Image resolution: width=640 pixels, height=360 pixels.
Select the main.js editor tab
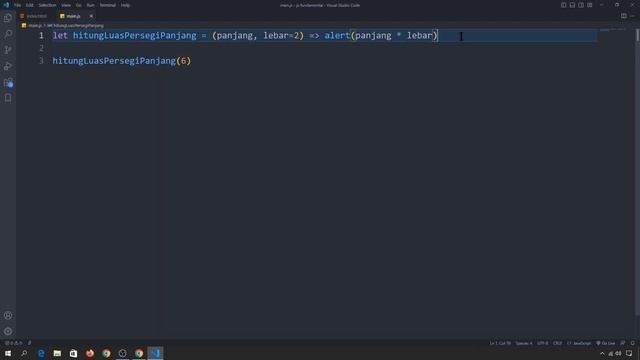coord(73,16)
